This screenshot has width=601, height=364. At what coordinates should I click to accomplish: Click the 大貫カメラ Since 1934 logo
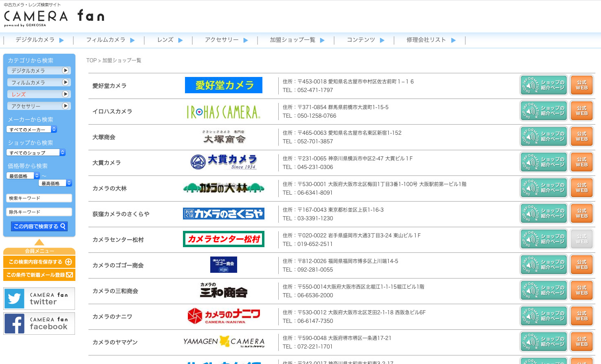tap(224, 162)
